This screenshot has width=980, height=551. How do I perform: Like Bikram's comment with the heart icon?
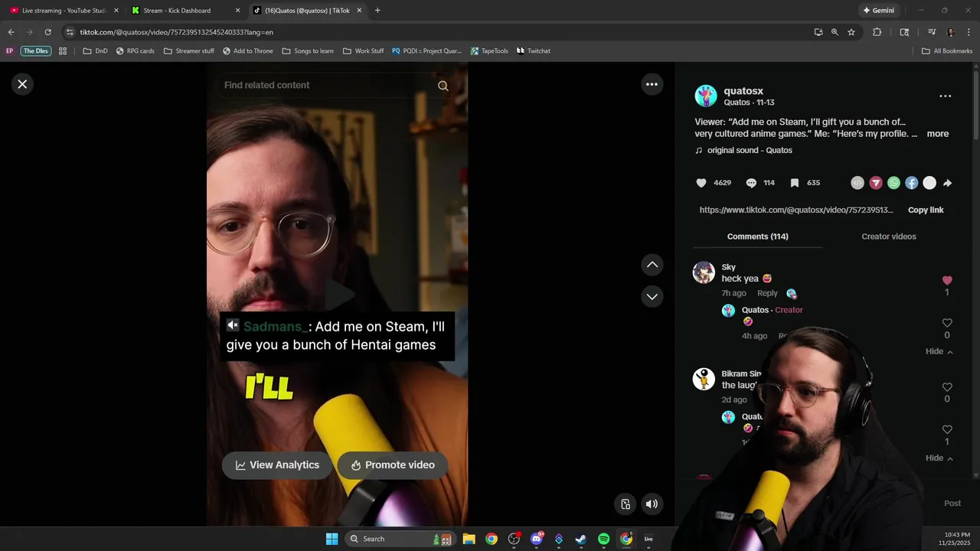[947, 387]
